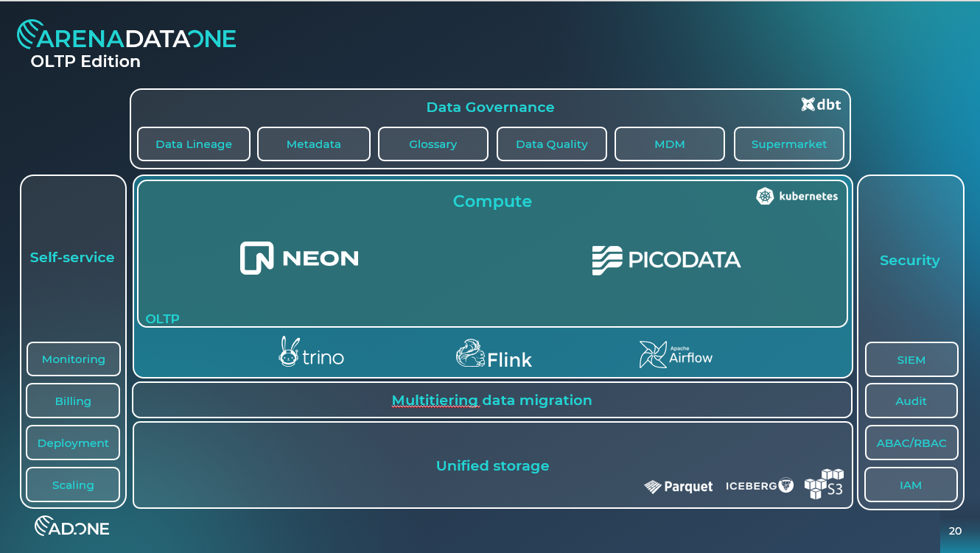Select the Metadata box
980x553 pixels.
(x=314, y=144)
